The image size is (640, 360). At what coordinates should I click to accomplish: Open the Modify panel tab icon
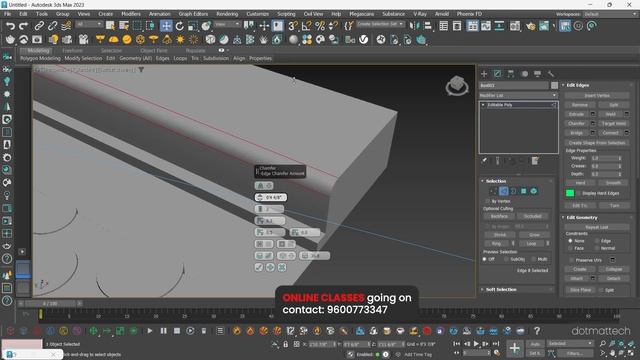497,74
